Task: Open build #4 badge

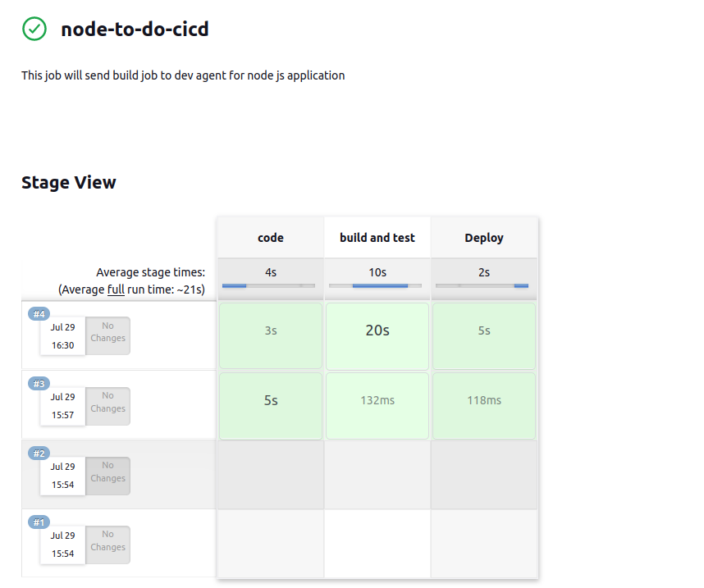Action: (x=39, y=314)
